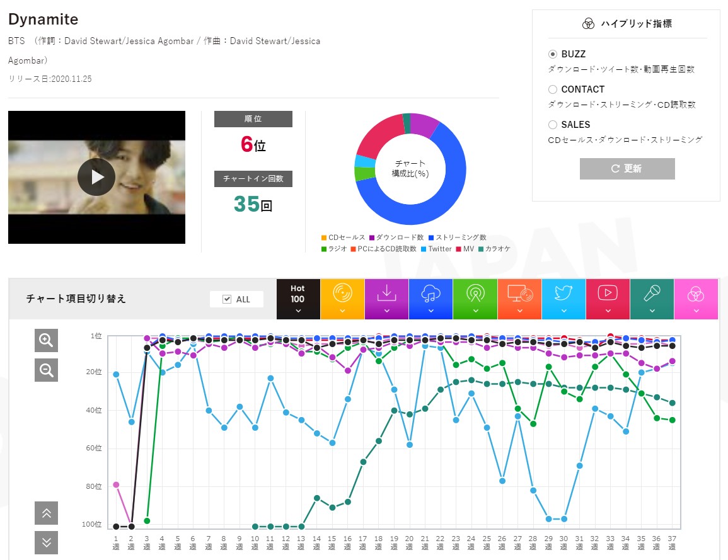Click the 37週 axis label
Screen dimensions: 728x560
point(672,542)
